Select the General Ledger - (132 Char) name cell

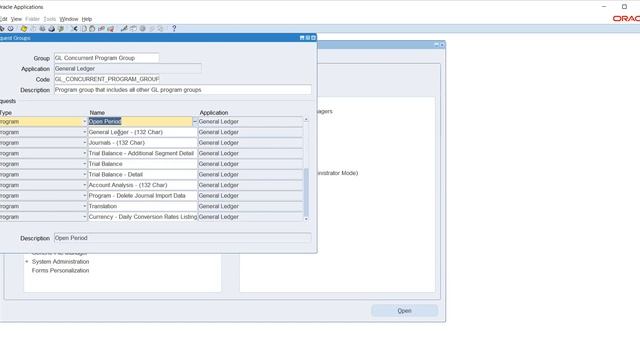click(x=142, y=132)
